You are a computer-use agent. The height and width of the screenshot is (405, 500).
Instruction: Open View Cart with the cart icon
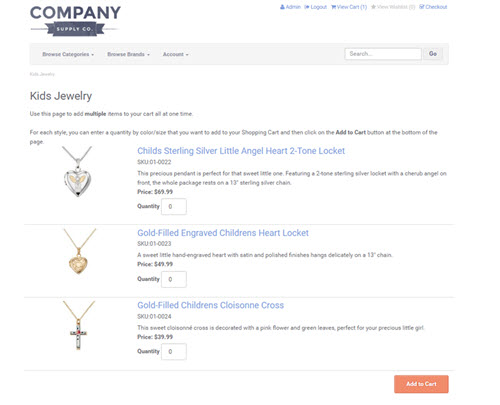click(349, 7)
